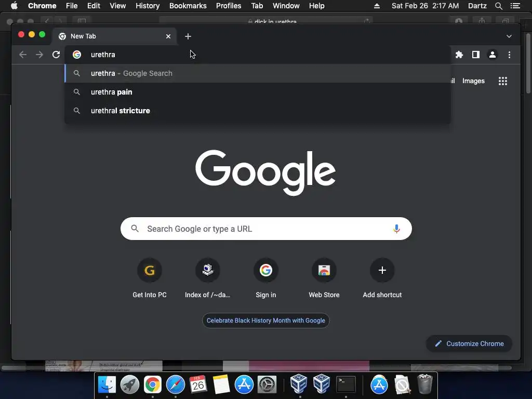The height and width of the screenshot is (399, 532).
Task: Click the vertical scrollbar of the background window
Action: (528, 63)
